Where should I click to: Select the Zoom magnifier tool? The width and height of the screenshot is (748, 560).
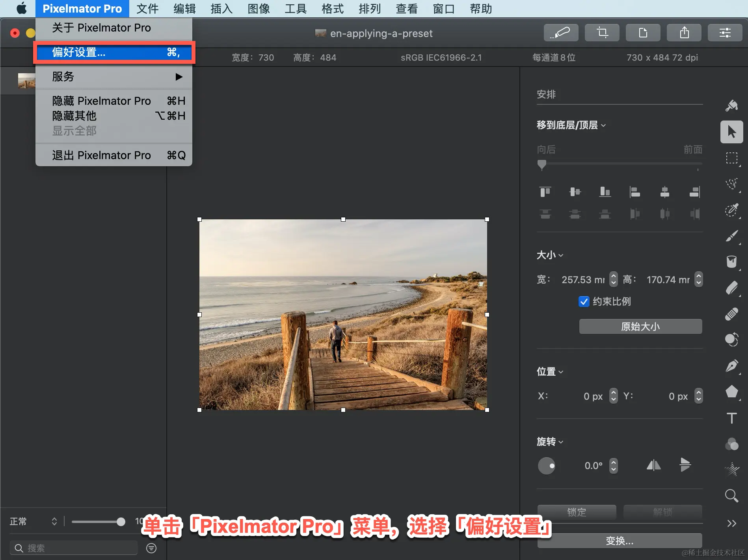click(x=731, y=495)
